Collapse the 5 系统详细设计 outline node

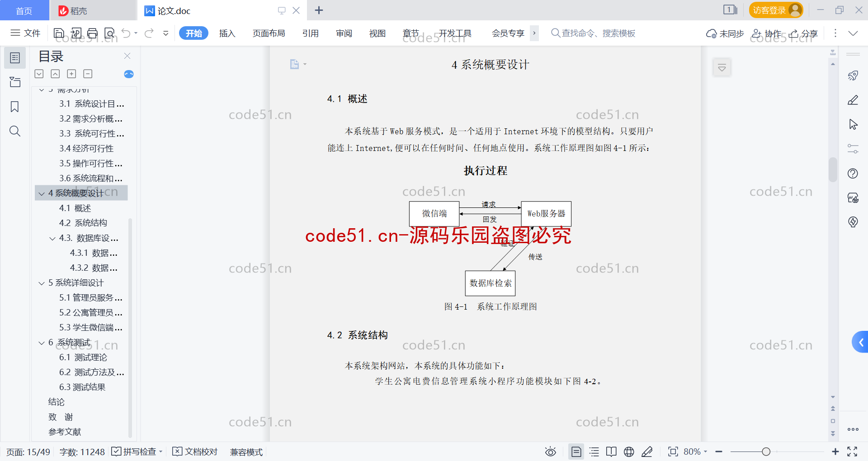(x=42, y=283)
